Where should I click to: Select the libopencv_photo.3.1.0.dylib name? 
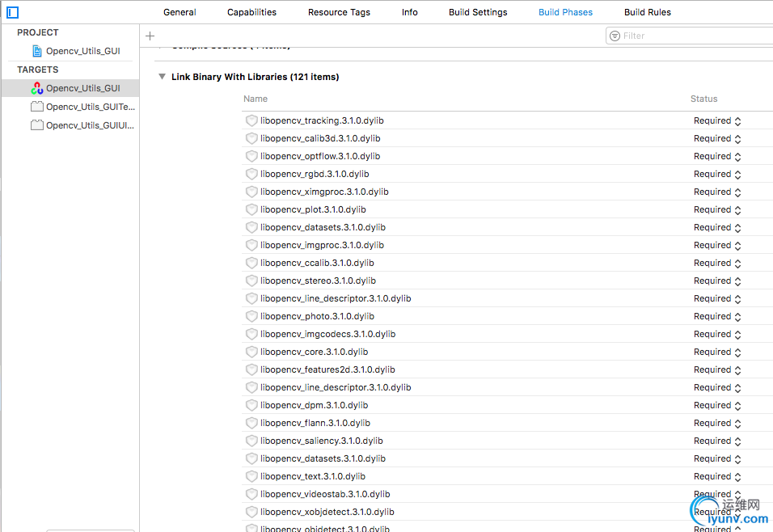(317, 316)
